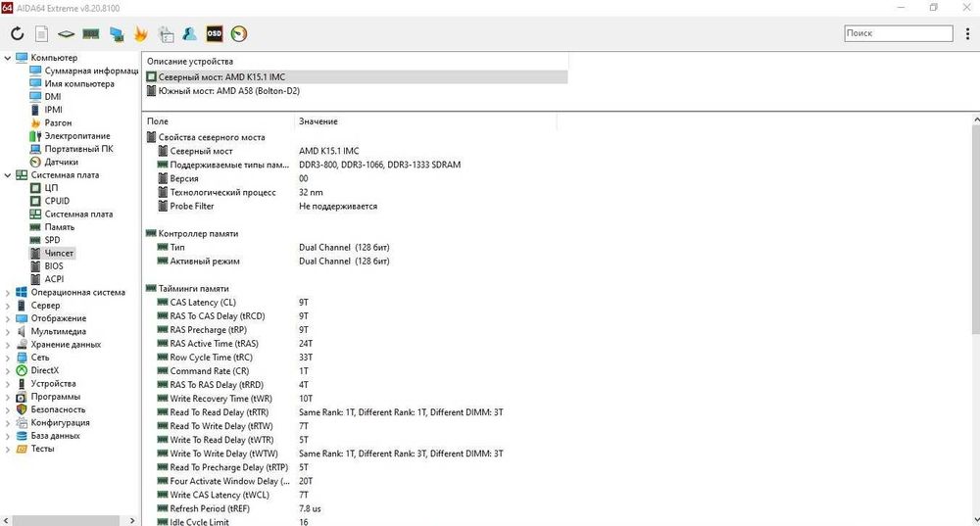
Task: Click the Сеть network icon in tree
Action: click(x=22, y=358)
